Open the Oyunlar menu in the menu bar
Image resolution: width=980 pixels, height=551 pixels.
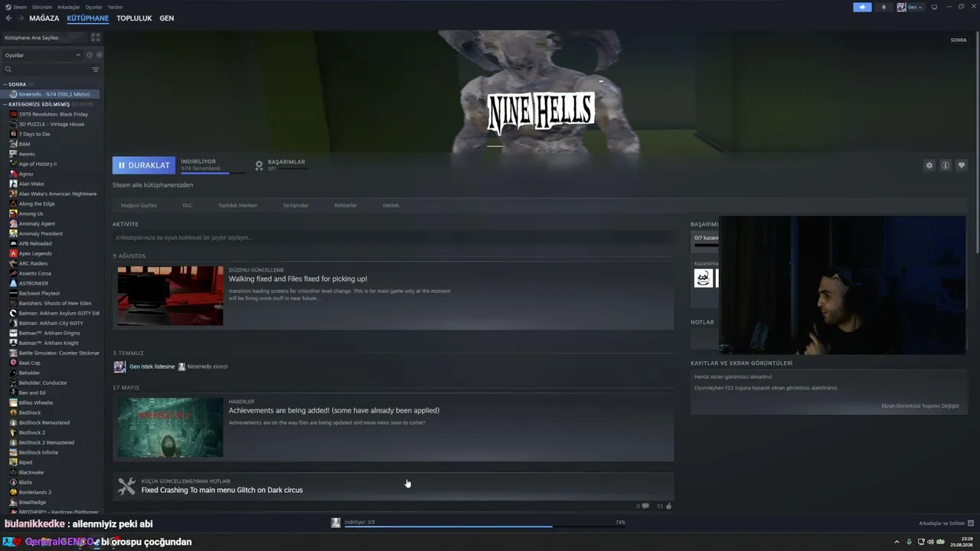(93, 7)
